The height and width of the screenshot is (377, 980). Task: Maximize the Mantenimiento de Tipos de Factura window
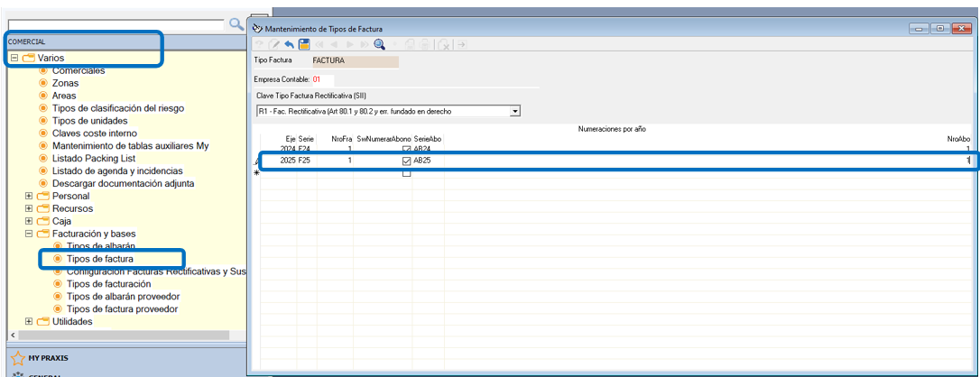pyautogui.click(x=939, y=28)
